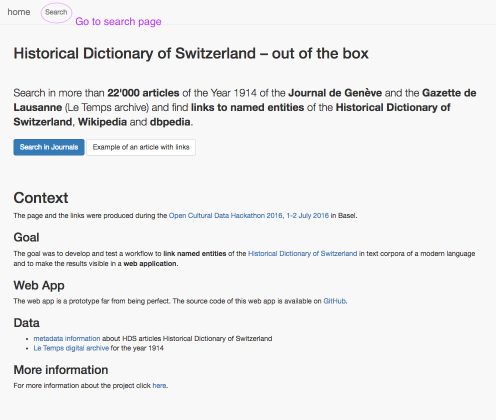496x420 pixels.
Task: Click the Web App section heading
Action: pos(39,285)
